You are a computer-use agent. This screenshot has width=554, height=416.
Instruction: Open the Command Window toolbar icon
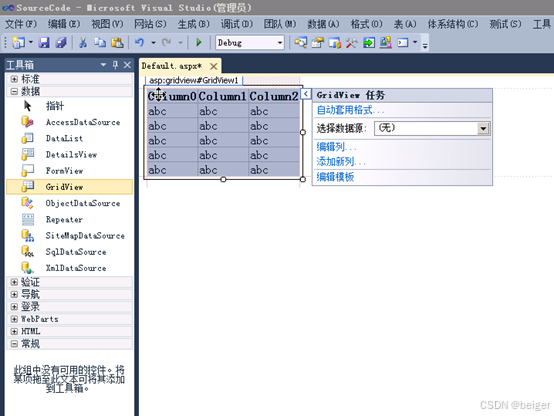(x=403, y=43)
